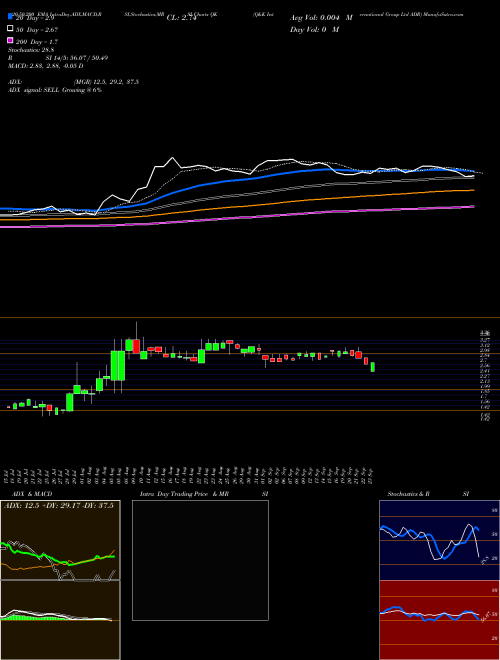The image size is (500, 660).
Task: Click the 'Avg Vol: 0.004 M' label
Action: click(321, 18)
